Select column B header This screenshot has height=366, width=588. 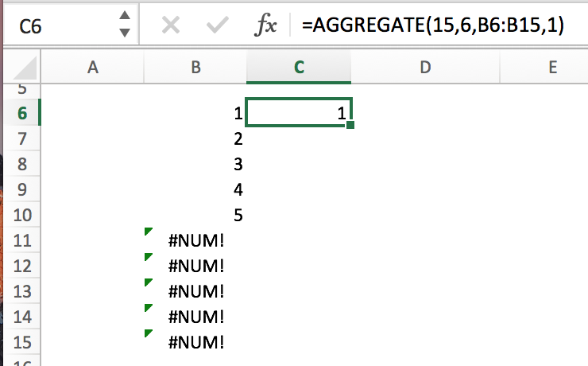point(196,68)
